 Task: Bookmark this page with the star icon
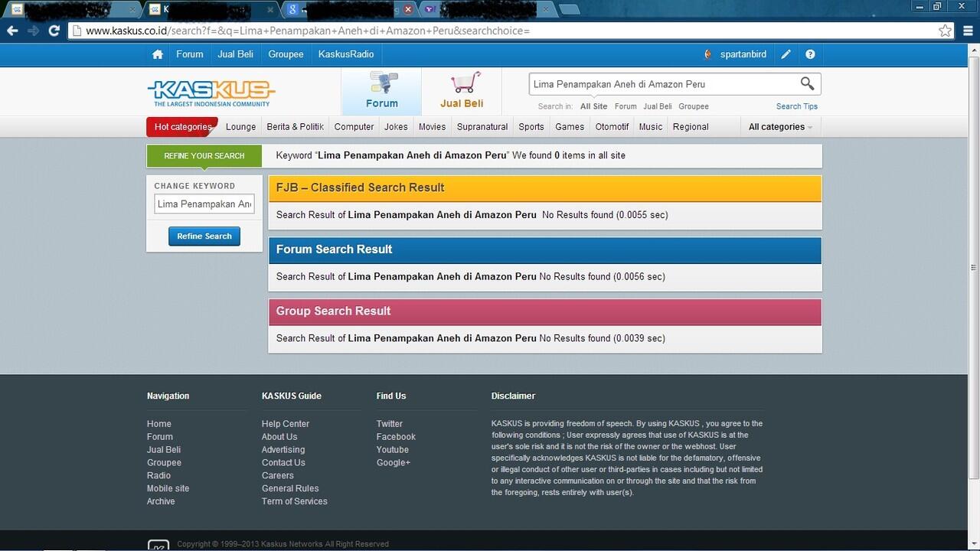pos(946,31)
